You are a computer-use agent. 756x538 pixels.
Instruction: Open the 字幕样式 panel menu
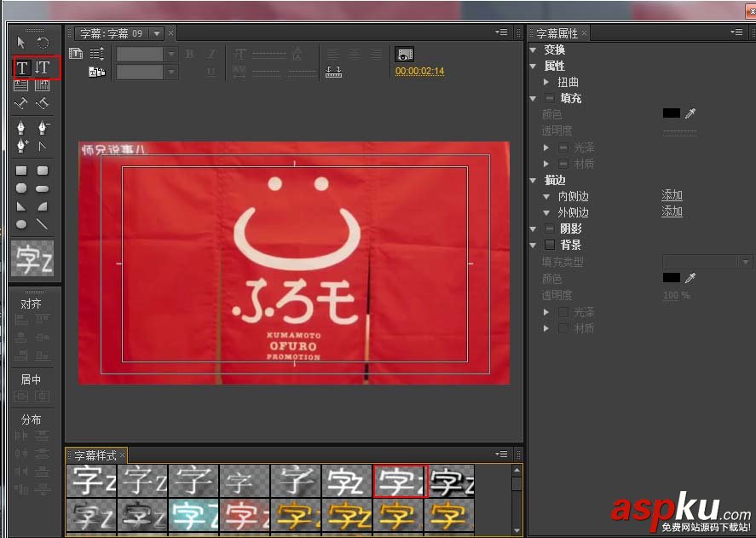click(501, 454)
